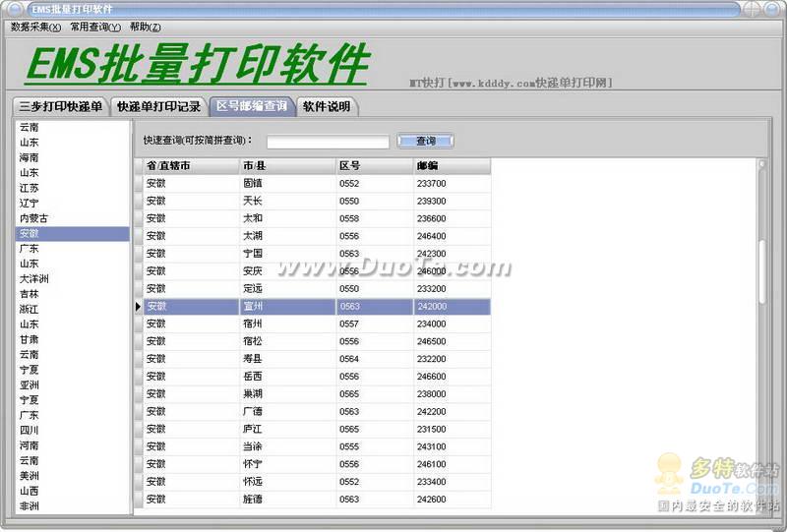Click the 当涂 city cell
The width and height of the screenshot is (787, 532).
pos(287,446)
